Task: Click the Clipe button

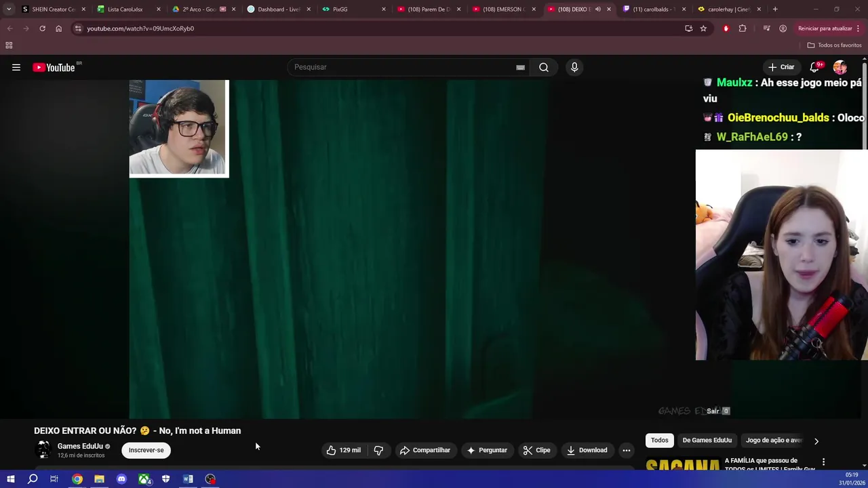Action: [536, 450]
